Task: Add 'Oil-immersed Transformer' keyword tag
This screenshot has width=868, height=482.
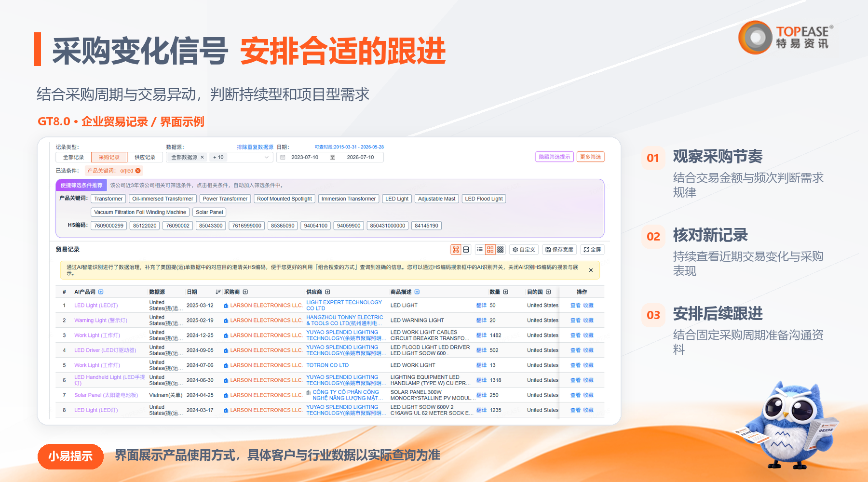Action: [x=163, y=199]
